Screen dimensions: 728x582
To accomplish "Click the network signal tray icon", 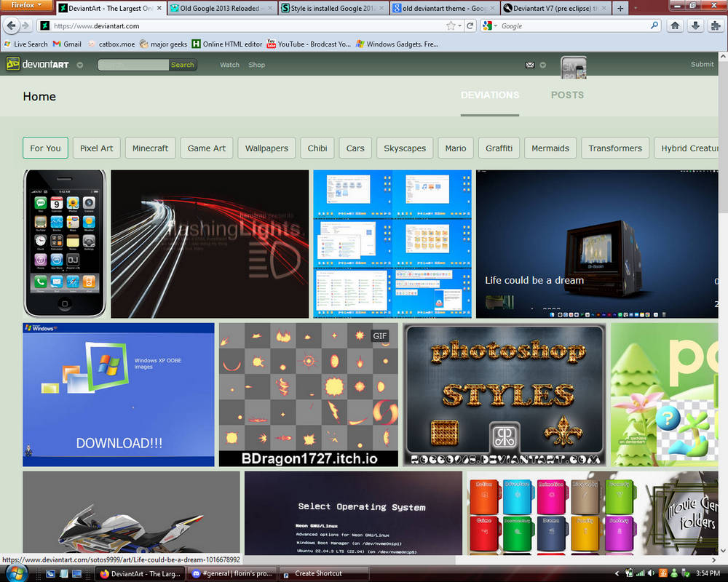I will (x=640, y=573).
